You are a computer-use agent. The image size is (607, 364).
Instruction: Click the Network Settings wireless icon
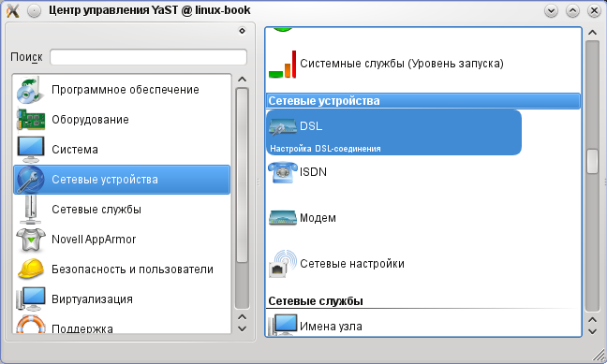tap(283, 264)
